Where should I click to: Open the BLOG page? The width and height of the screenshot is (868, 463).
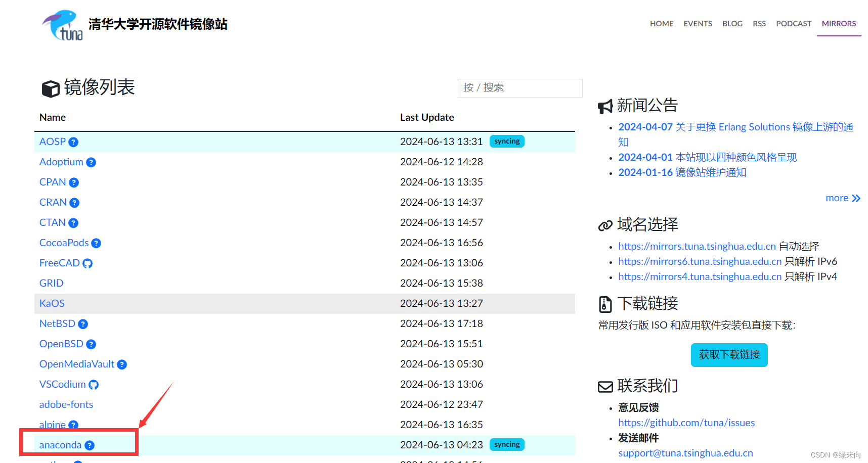[732, 24]
